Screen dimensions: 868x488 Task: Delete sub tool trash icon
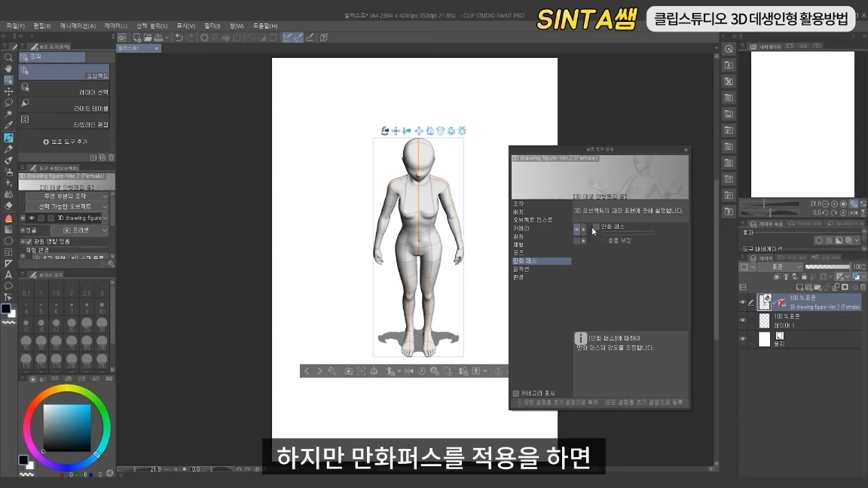[x=111, y=157]
